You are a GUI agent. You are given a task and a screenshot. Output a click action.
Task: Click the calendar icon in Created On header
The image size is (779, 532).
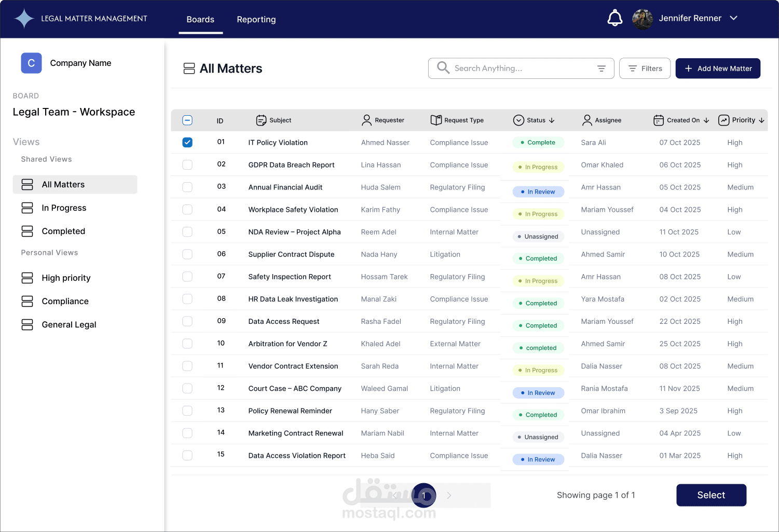pyautogui.click(x=658, y=120)
